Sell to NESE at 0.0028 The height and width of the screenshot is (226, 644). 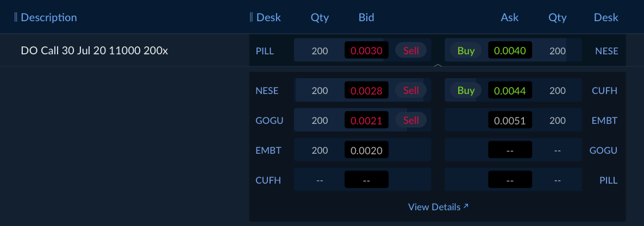(411, 91)
